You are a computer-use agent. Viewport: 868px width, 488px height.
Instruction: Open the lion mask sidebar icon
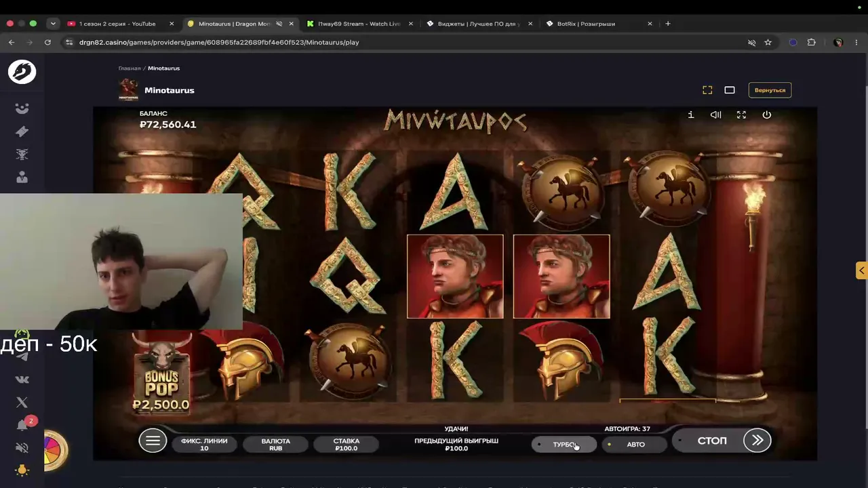pyautogui.click(x=22, y=155)
